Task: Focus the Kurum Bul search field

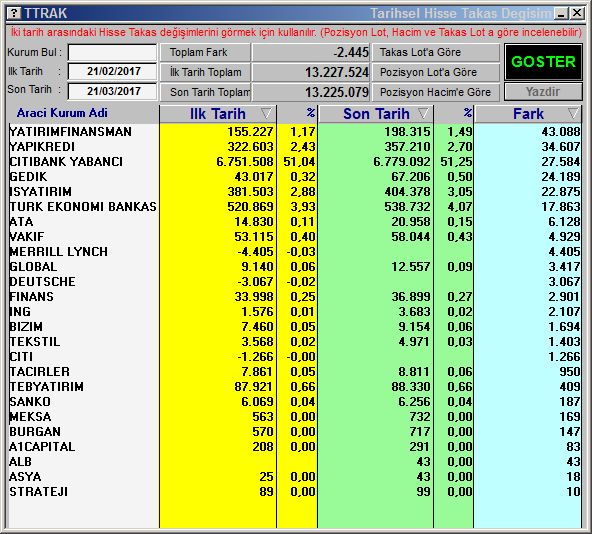Action: (113, 52)
